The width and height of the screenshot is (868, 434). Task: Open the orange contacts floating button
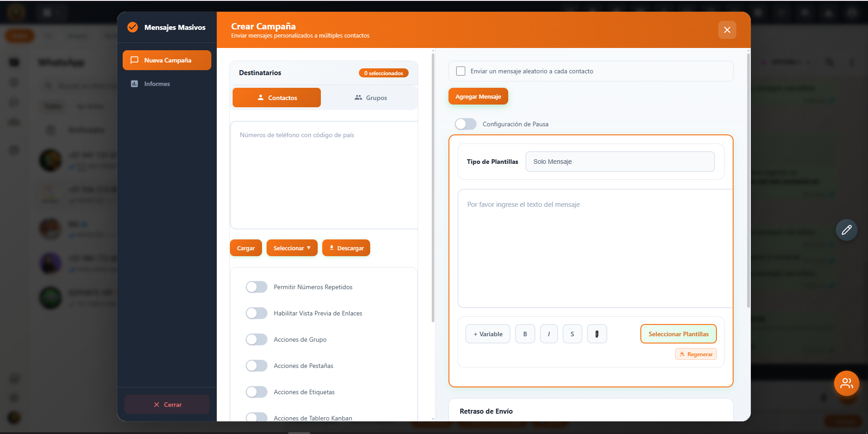[x=846, y=383]
